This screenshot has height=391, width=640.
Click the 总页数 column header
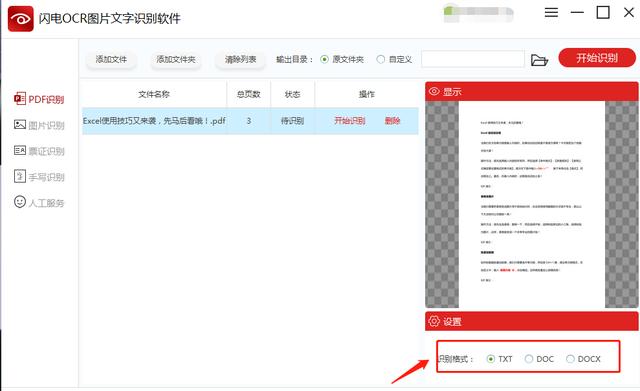point(249,94)
